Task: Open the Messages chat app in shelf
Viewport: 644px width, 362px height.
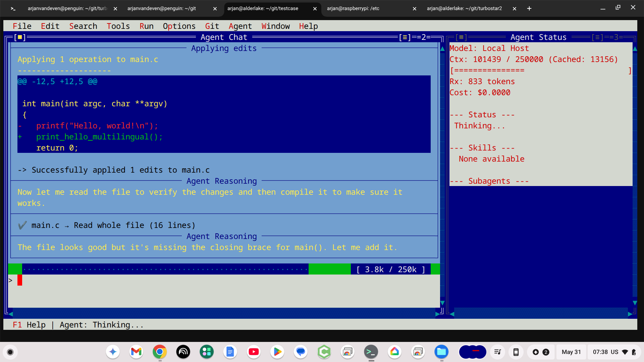Action: [x=301, y=352]
